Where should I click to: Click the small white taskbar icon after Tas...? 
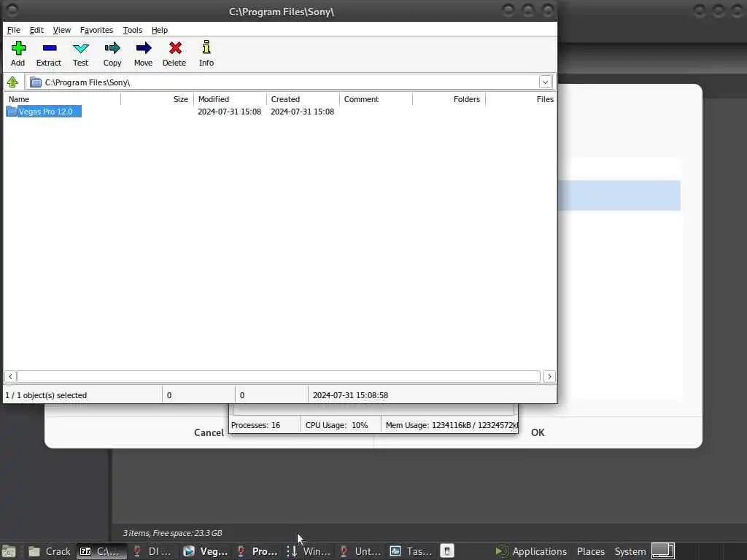(447, 551)
